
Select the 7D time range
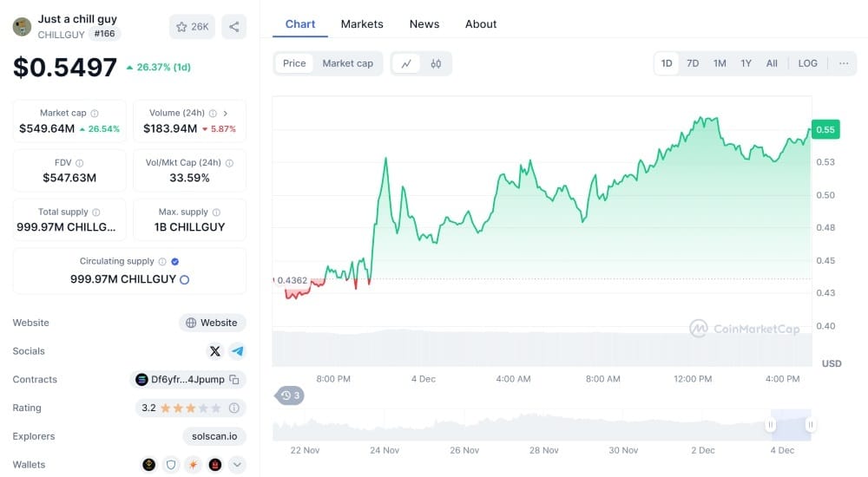(x=693, y=63)
